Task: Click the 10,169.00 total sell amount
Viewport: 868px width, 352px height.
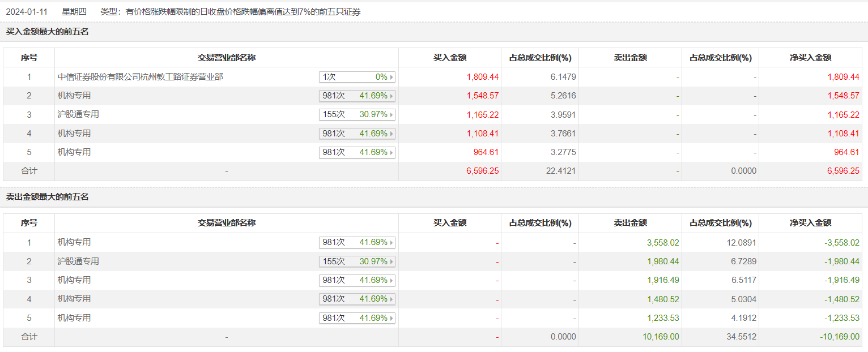Action: click(x=661, y=337)
